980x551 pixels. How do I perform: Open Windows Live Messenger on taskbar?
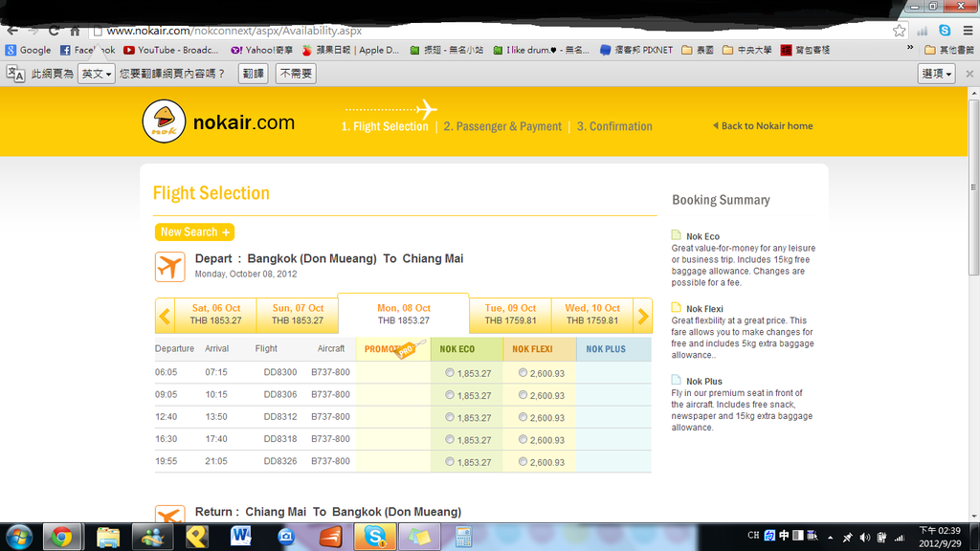click(x=152, y=538)
